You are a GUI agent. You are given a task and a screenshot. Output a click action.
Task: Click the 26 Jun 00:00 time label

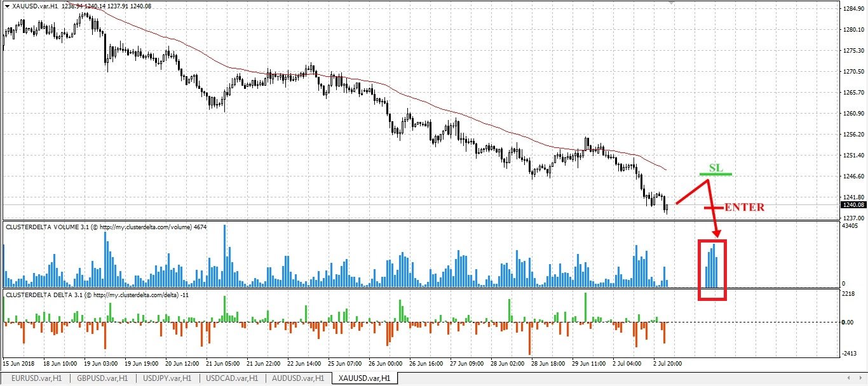[386, 364]
